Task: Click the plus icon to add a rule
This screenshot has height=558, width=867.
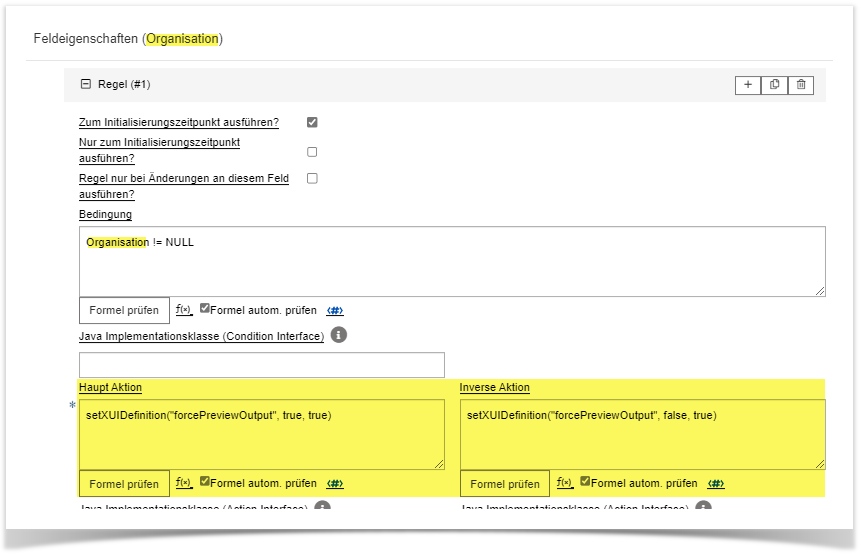Action: [747, 85]
